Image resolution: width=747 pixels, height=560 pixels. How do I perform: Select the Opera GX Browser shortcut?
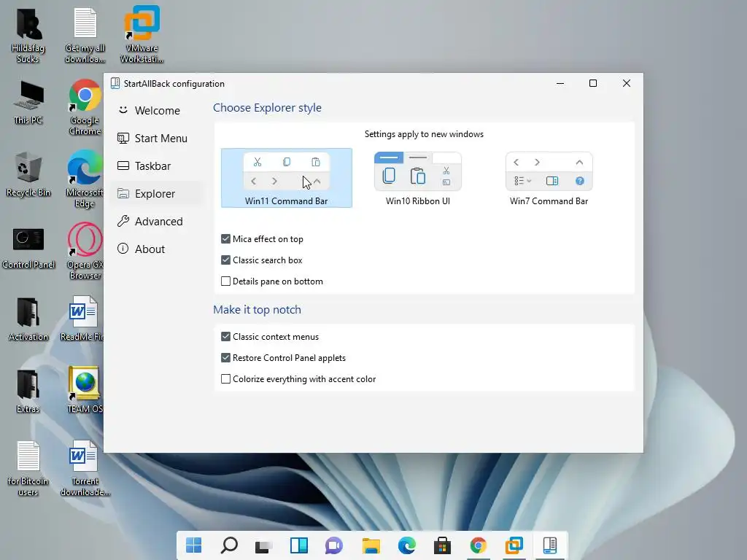[85, 252]
